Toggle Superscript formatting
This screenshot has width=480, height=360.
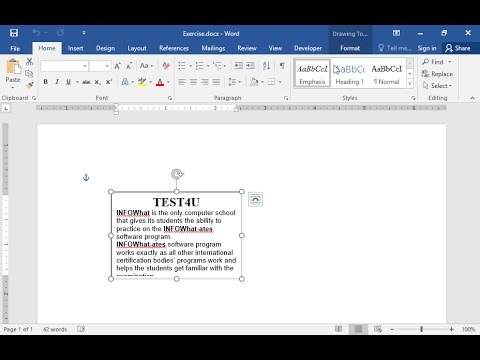(x=109, y=82)
